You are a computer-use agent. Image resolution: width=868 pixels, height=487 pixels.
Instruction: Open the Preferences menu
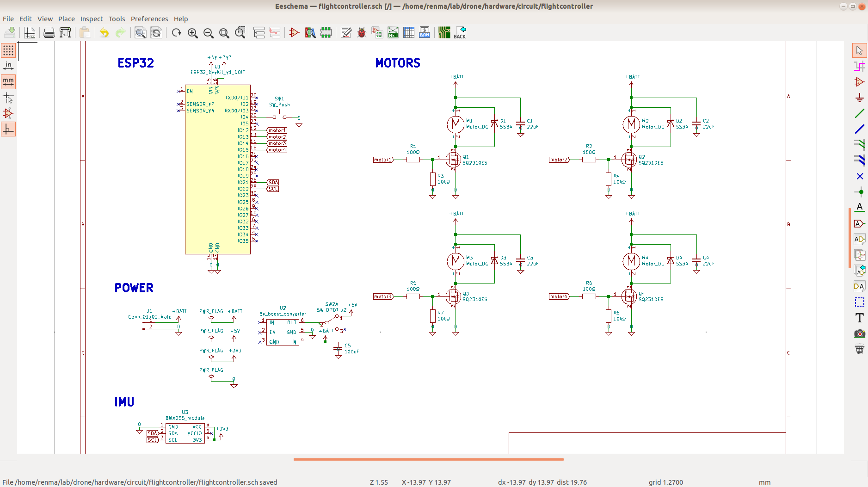pos(149,19)
